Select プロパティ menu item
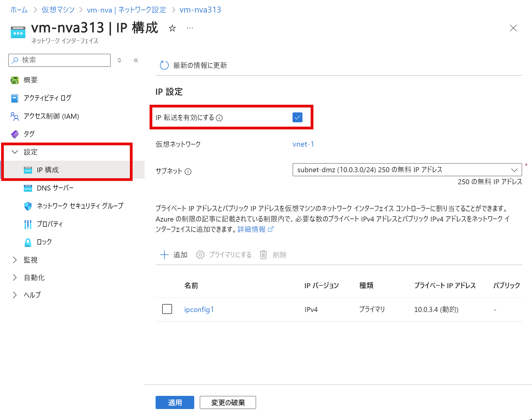Screen dimensions: 532x420 (50, 224)
